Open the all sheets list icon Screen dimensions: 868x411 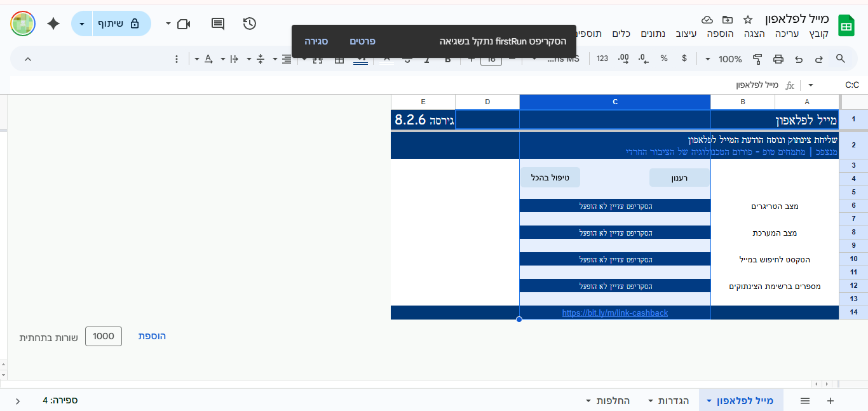click(x=805, y=401)
